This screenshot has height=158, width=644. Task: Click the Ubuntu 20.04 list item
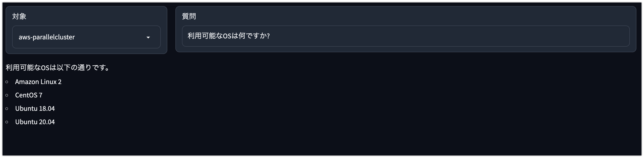[x=35, y=122]
